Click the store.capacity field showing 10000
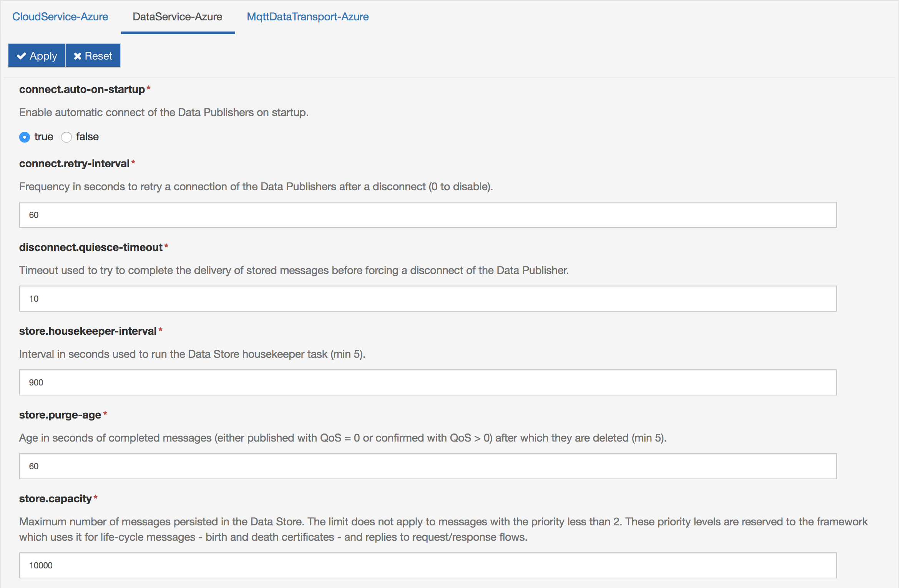The width and height of the screenshot is (900, 588). click(428, 565)
